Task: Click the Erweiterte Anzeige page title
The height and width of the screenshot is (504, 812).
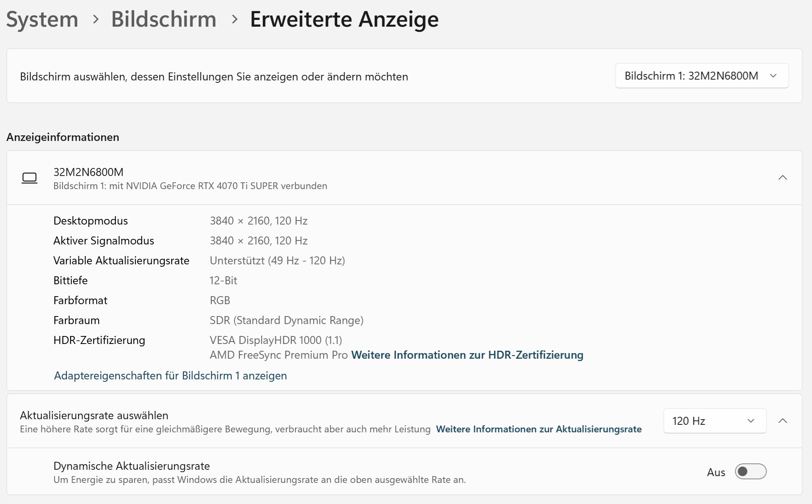Action: click(344, 19)
